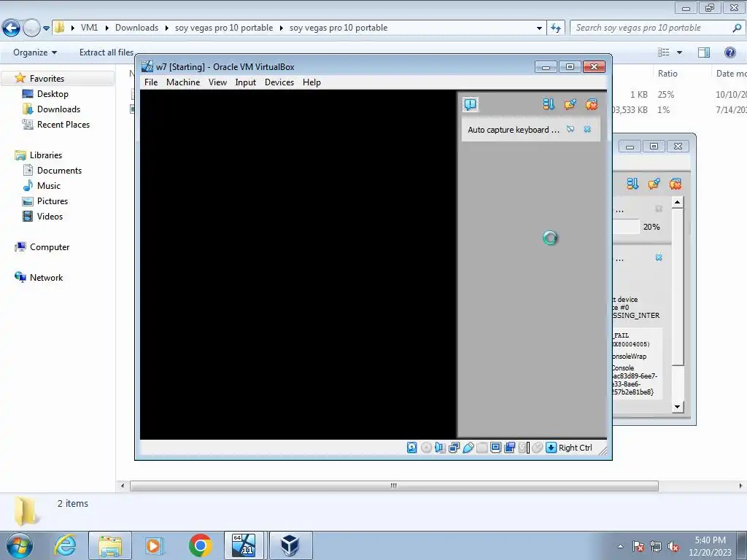Select the Libraries node in navigation pane
Image resolution: width=747 pixels, height=560 pixels.
[46, 155]
